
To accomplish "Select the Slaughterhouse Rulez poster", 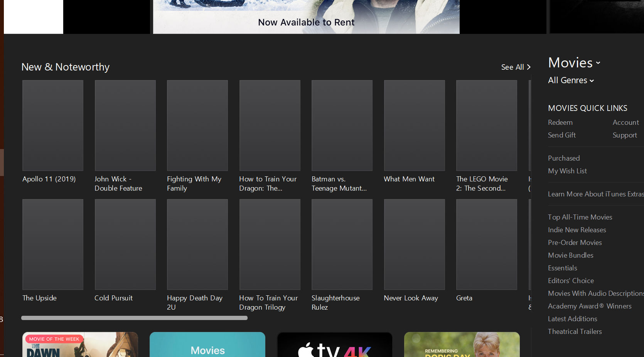I will pyautogui.click(x=342, y=245).
